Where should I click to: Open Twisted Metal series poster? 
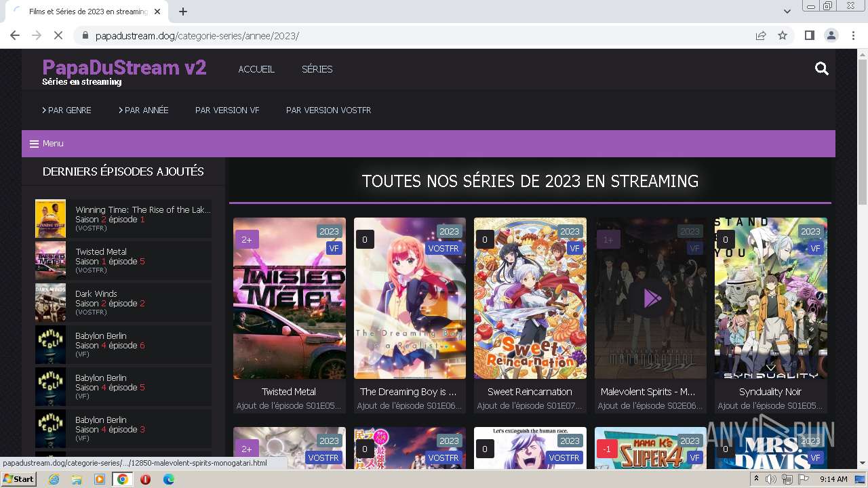pyautogui.click(x=290, y=298)
